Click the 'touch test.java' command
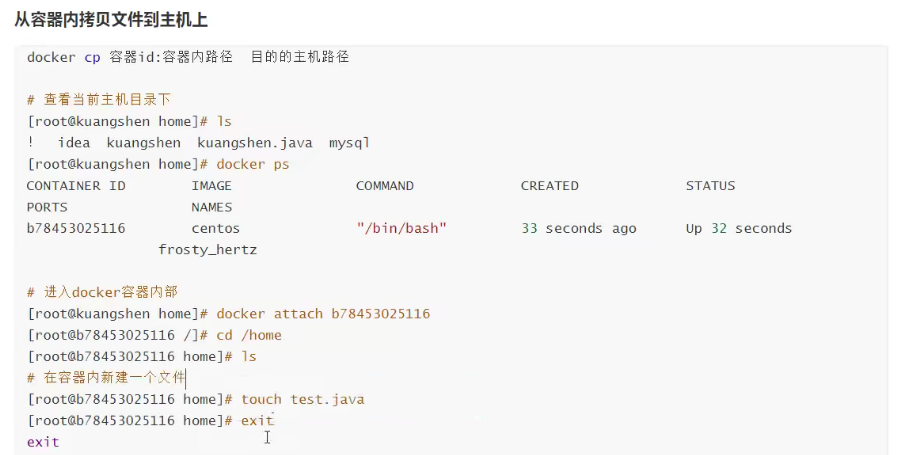903x455 pixels. click(x=303, y=399)
